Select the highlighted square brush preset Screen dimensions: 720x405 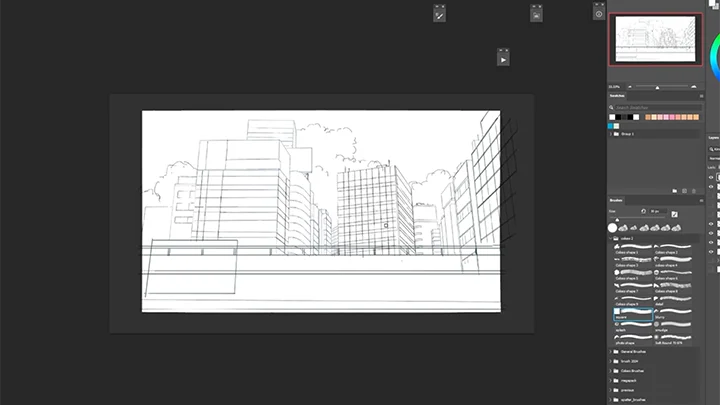[x=633, y=314]
